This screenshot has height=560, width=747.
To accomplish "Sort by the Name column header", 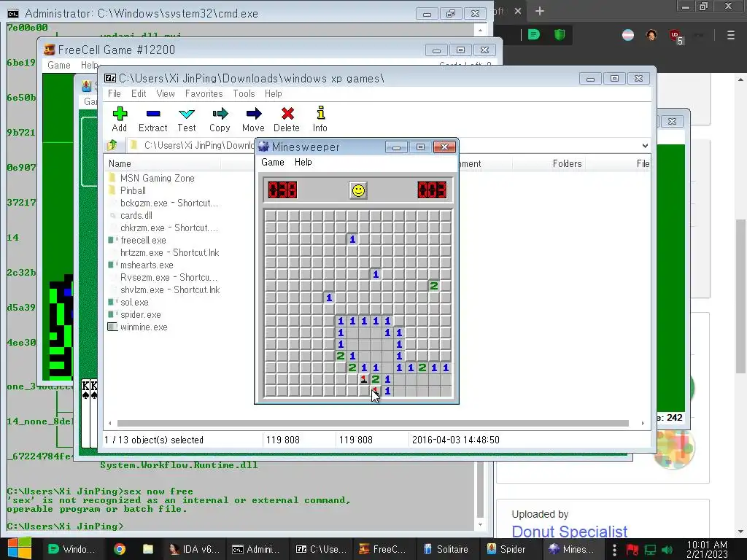I will pos(162,164).
